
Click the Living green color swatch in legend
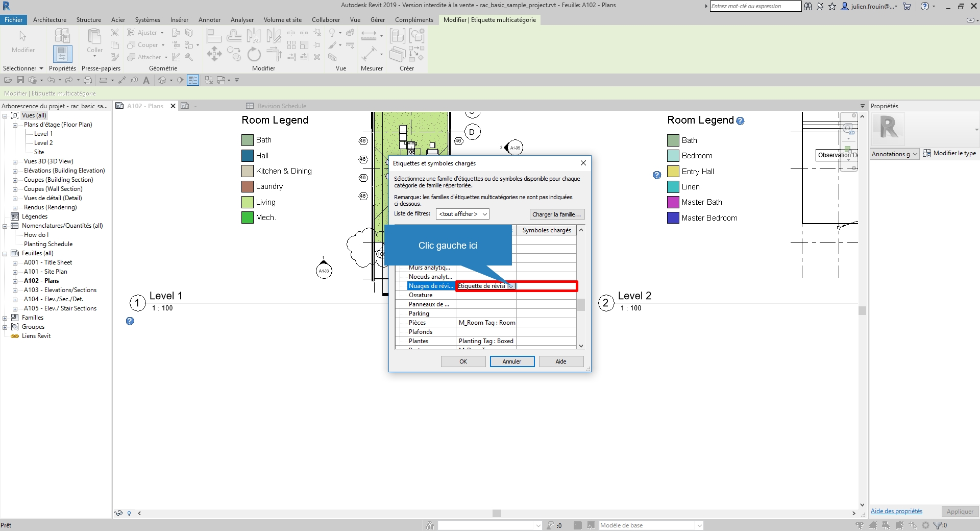(x=248, y=202)
